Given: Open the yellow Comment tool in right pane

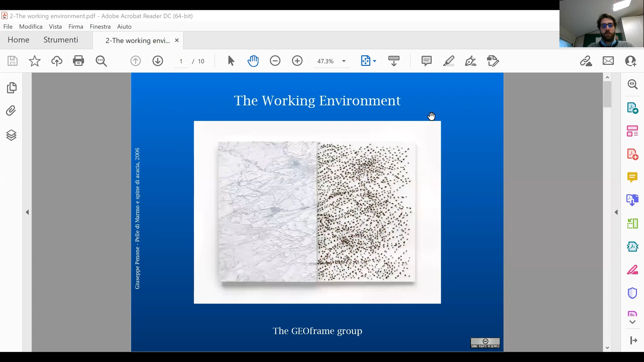Looking at the screenshot, I should pos(632,177).
